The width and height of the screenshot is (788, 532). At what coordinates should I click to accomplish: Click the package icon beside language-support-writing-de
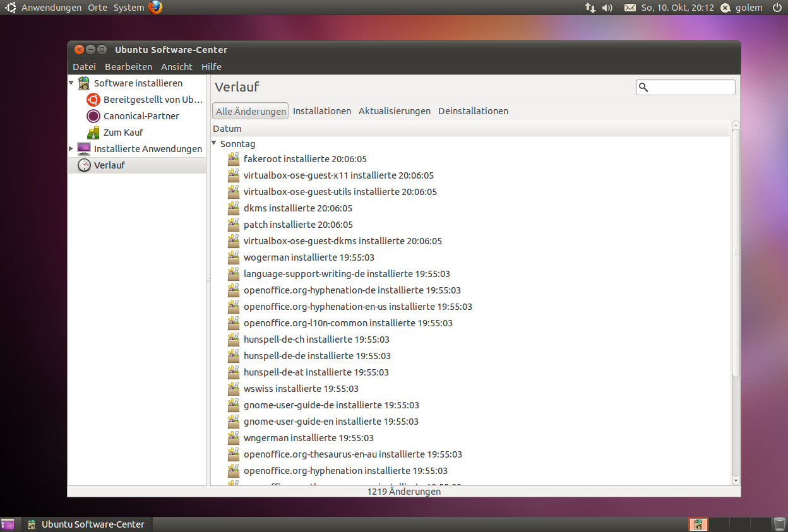(x=234, y=273)
